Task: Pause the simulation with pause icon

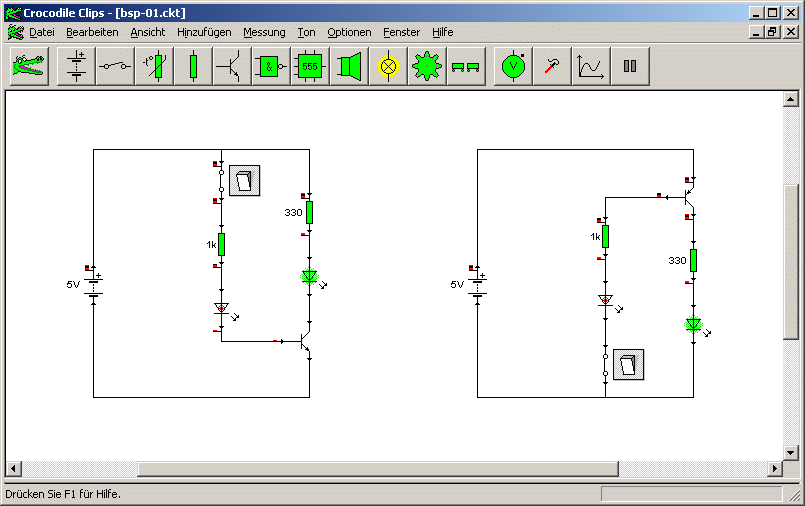Action: (630, 66)
